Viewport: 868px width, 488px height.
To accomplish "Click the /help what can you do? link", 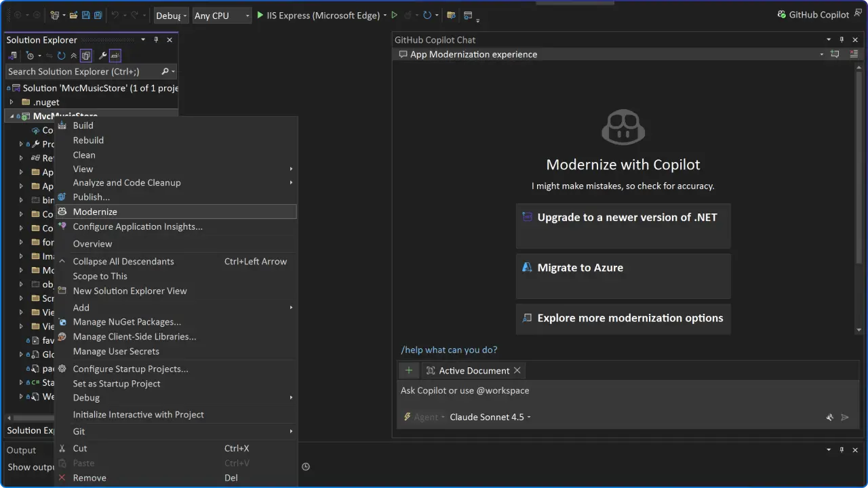I will click(449, 350).
